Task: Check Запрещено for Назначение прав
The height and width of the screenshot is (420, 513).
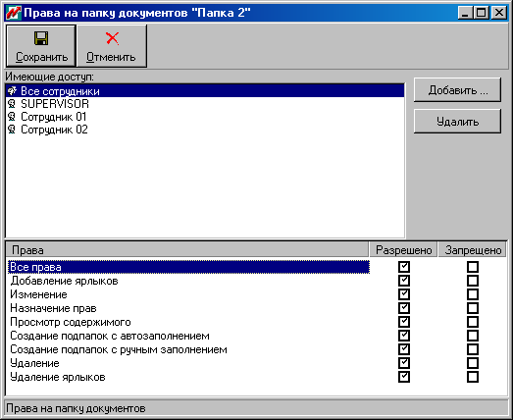Action: [x=473, y=308]
